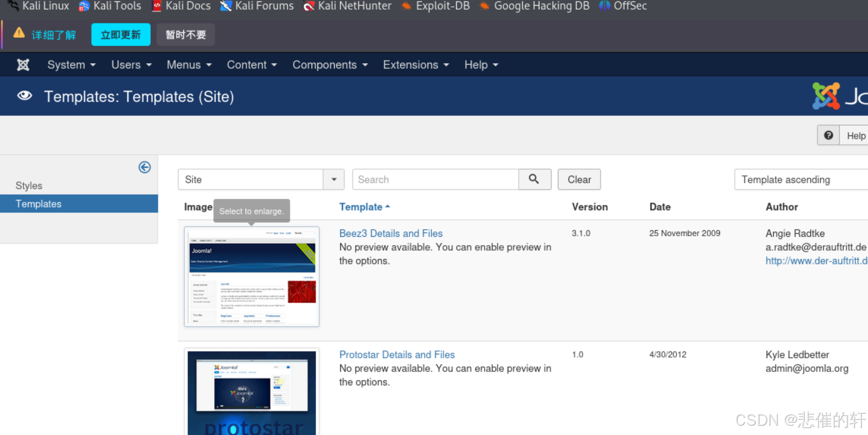
Task: Click author name Angie Radtke
Action: click(795, 233)
